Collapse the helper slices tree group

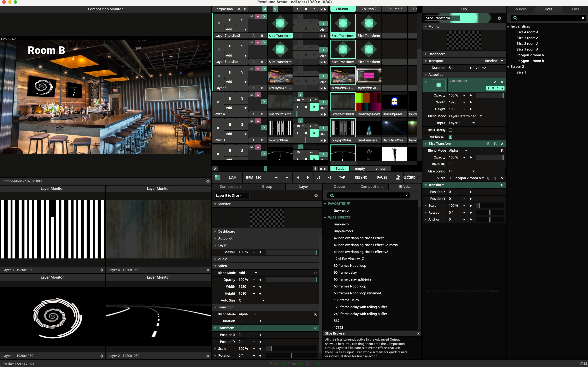[x=508, y=27]
